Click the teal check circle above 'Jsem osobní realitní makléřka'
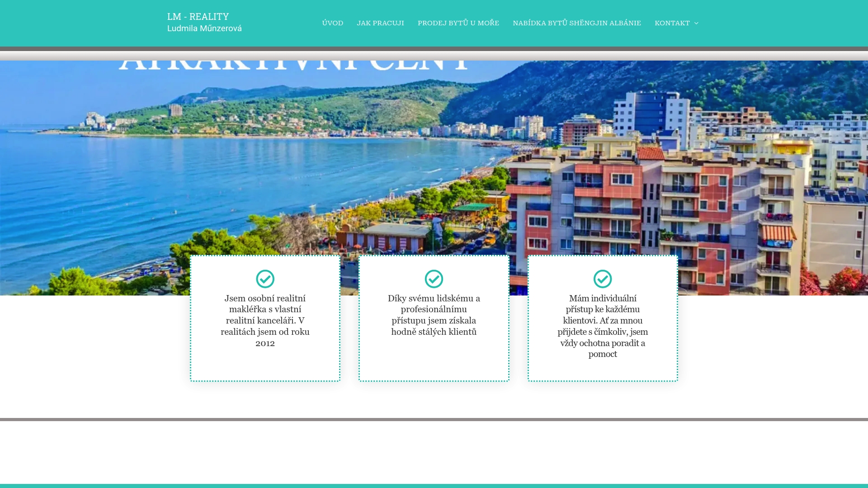The height and width of the screenshot is (488, 868). click(265, 279)
